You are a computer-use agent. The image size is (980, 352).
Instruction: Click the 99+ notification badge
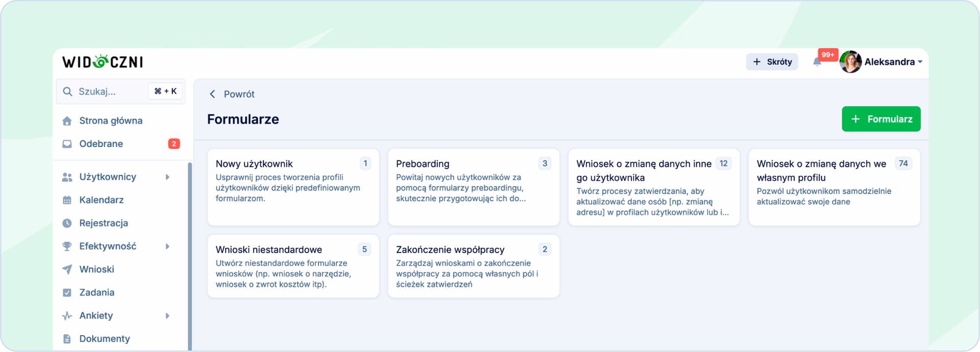click(x=828, y=55)
